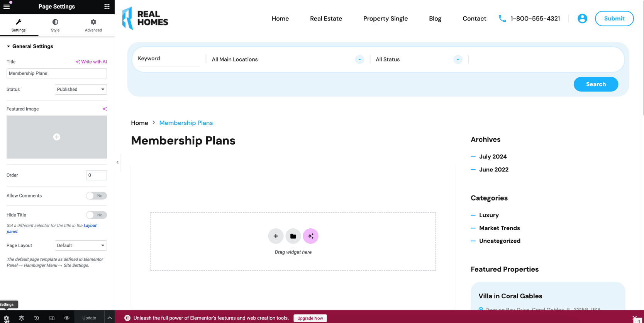
Task: Open the user account icon
Action: (x=582, y=19)
